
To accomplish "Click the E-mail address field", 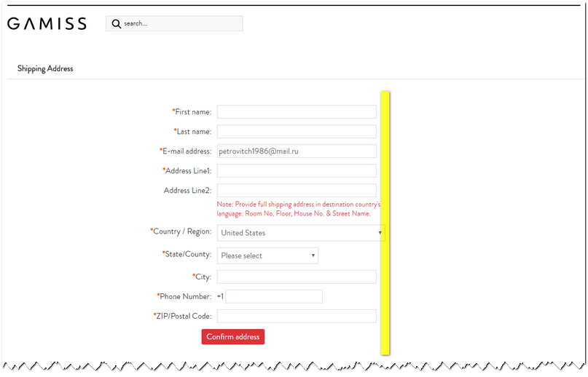I will tap(297, 151).
